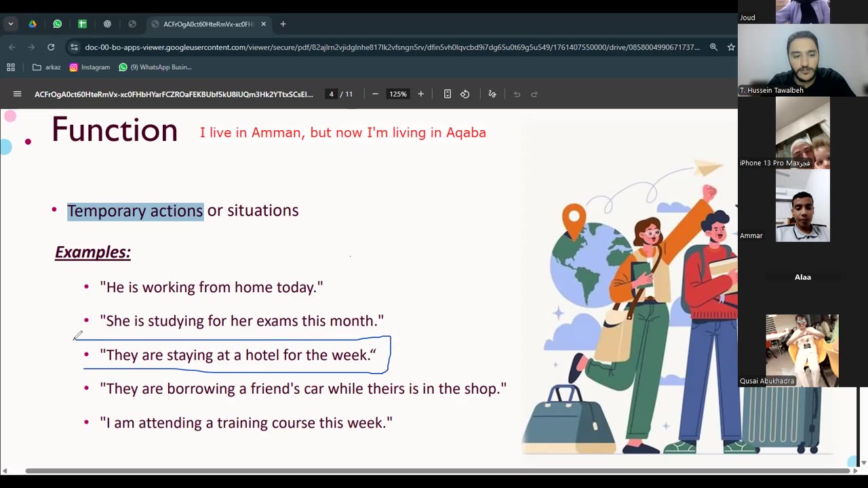Edit the 125% zoom level field
The height and width of the screenshot is (488, 868).
tap(398, 94)
